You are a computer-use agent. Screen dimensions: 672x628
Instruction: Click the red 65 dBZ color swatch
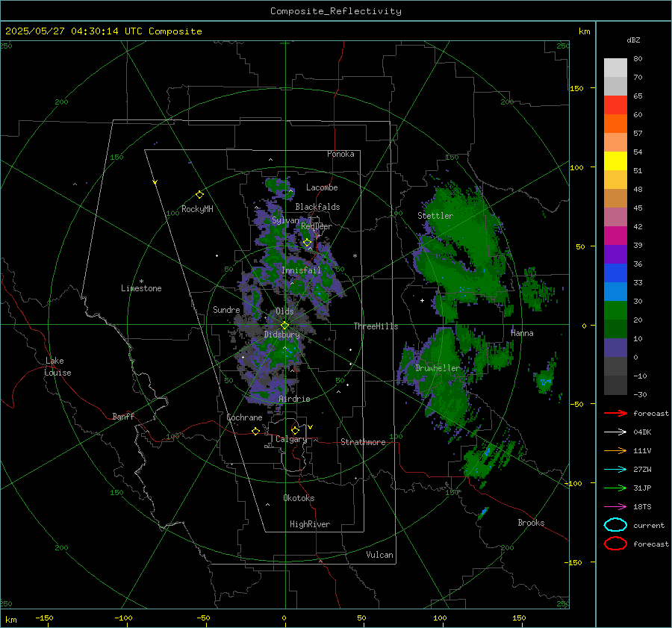615,105
